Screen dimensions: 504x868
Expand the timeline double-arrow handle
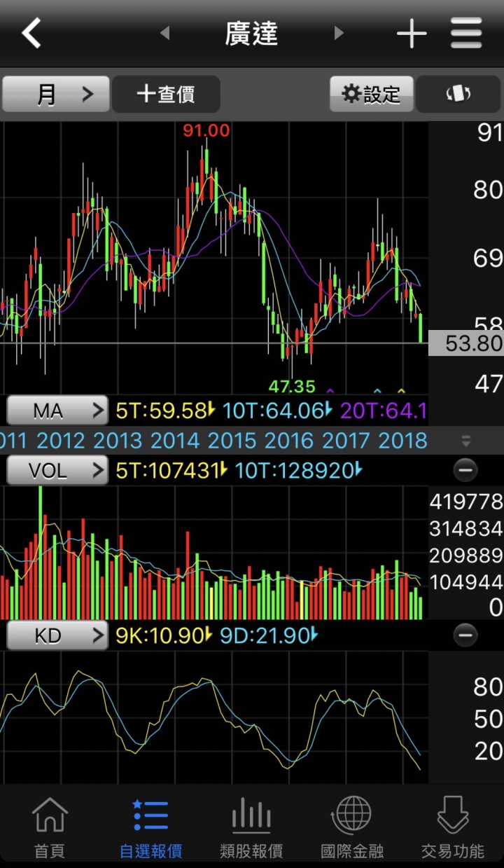466,441
